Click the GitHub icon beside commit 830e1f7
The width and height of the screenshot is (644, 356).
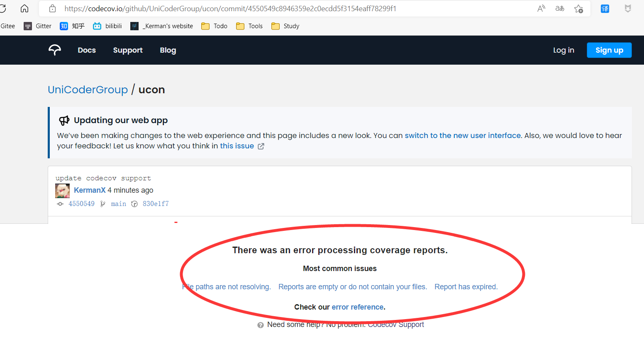[134, 203]
